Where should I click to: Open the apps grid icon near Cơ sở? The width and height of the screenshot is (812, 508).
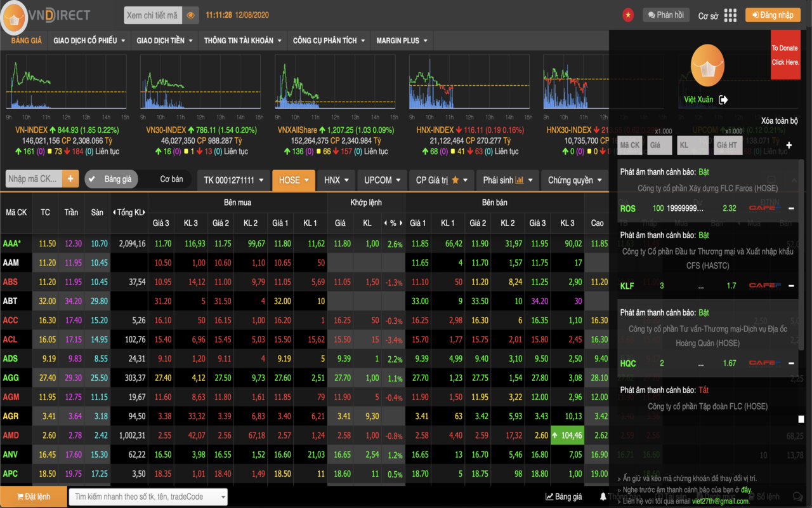click(730, 15)
